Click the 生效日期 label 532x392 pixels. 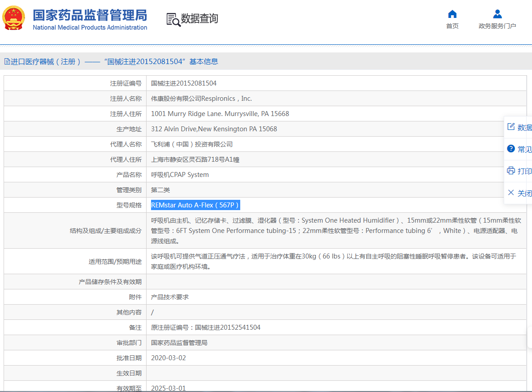click(129, 373)
